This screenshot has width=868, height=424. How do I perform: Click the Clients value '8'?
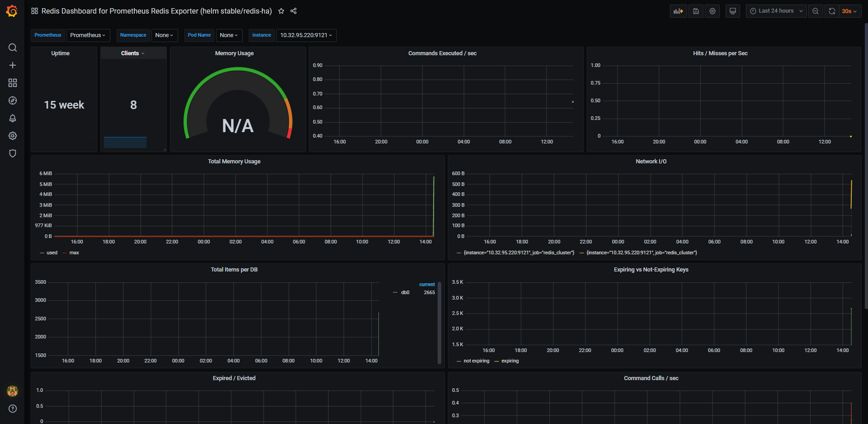[x=133, y=105]
